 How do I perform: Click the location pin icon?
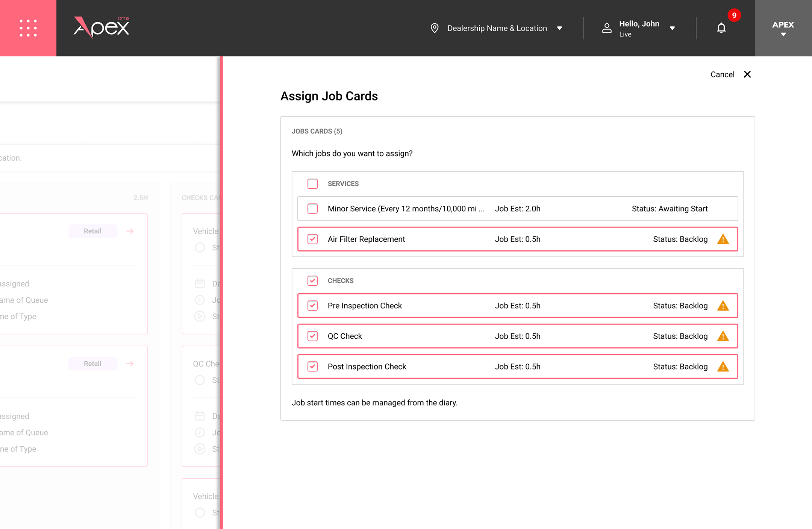click(x=435, y=28)
